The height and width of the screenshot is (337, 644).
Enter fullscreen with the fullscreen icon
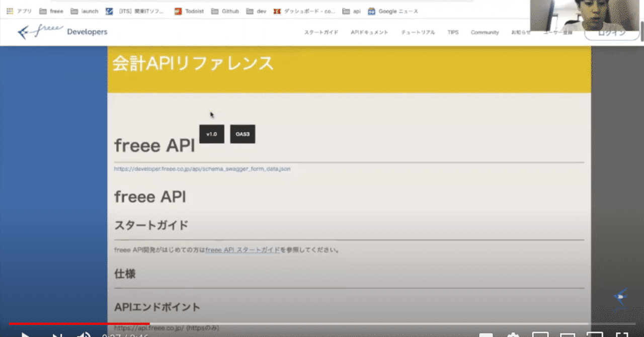tap(622, 334)
